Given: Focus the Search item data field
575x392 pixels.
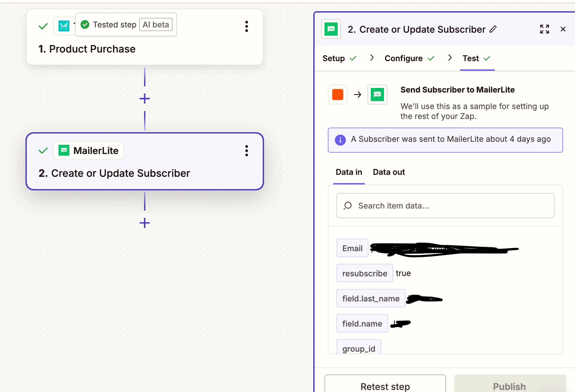Looking at the screenshot, I should 445,206.
